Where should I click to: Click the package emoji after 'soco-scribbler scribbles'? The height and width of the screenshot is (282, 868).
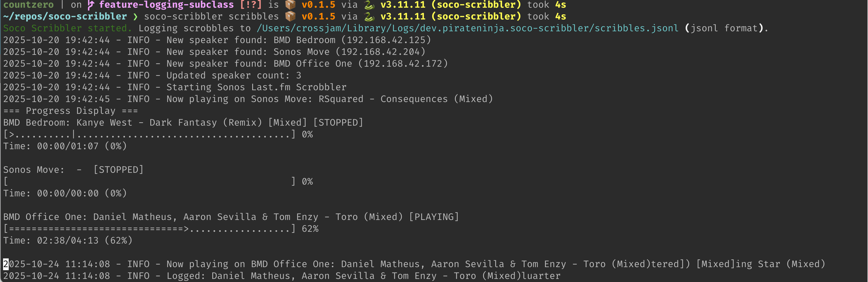[290, 16]
